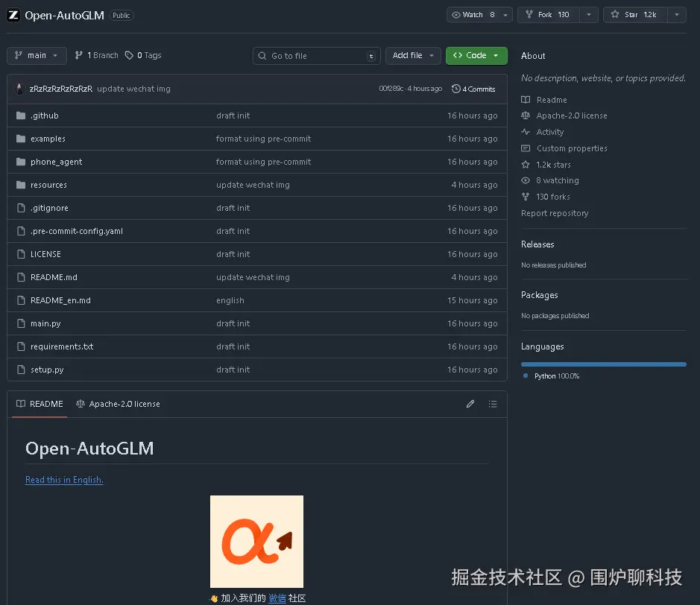Click the pencil edit README icon
The image size is (700, 605).
470,404
